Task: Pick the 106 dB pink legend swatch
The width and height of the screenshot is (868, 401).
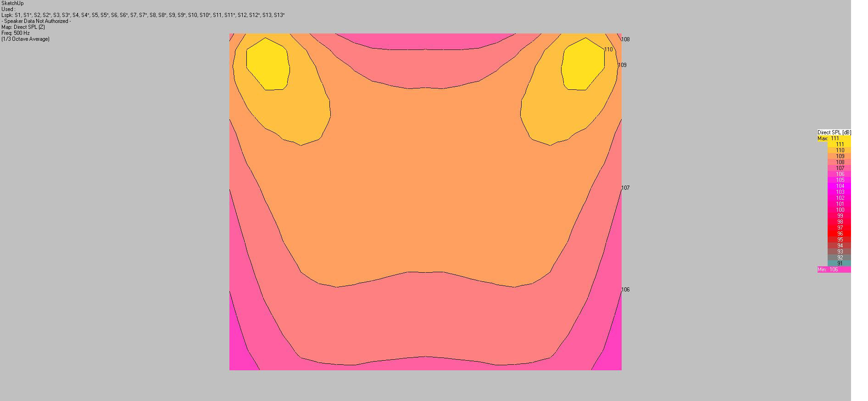Action: click(839, 174)
